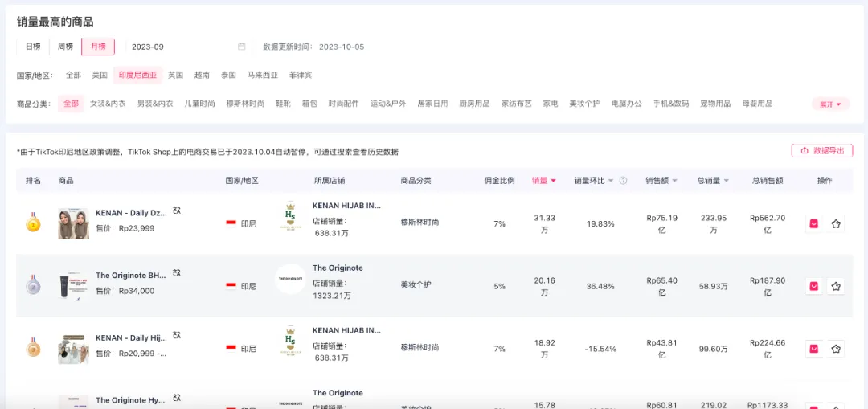Choose the 母婴用品 category
The image size is (868, 409).
(757, 104)
